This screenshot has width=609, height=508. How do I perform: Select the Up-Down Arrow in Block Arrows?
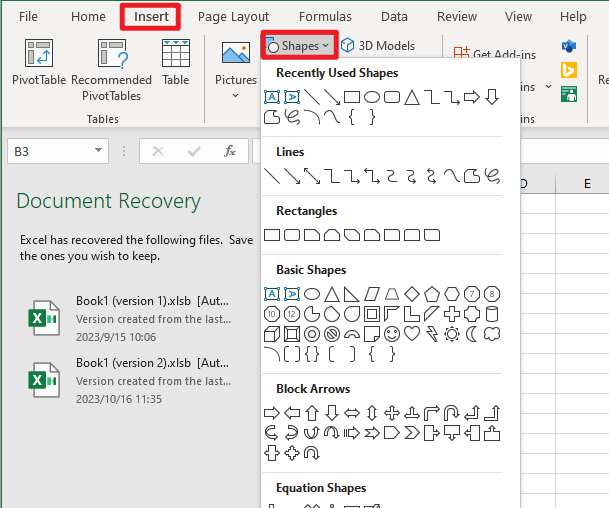click(x=372, y=413)
